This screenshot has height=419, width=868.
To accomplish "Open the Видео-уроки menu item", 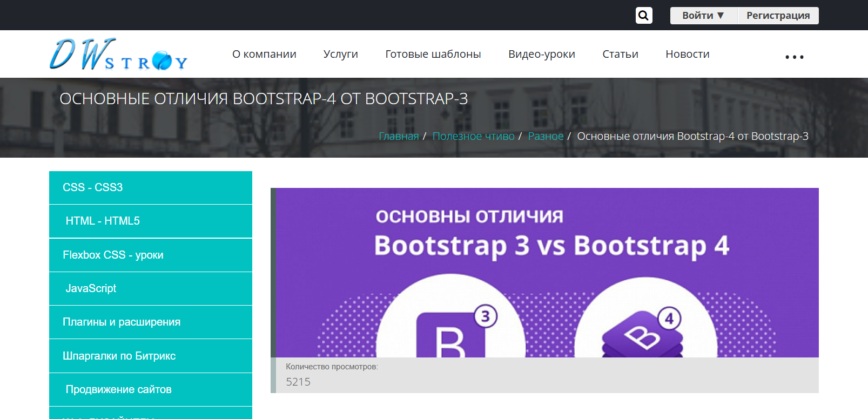I will click(x=542, y=54).
